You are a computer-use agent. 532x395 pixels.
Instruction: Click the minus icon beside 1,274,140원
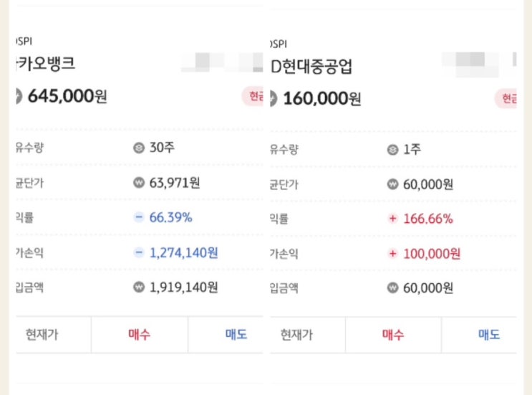pos(139,252)
